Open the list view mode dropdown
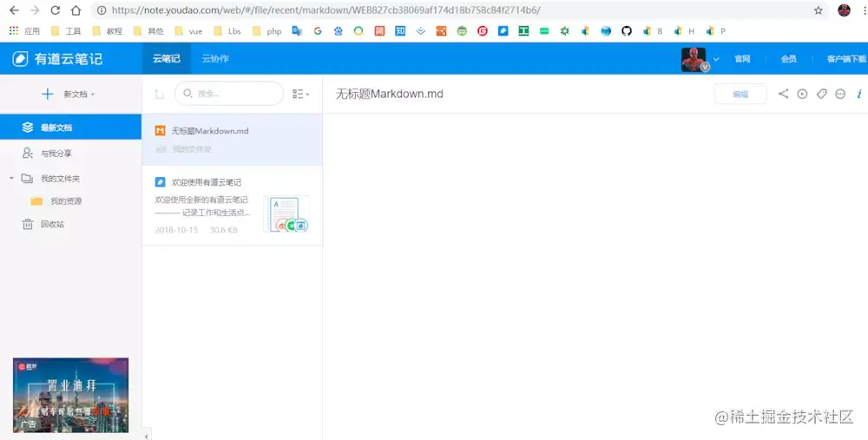Viewport: 868px width, 440px height. [300, 94]
